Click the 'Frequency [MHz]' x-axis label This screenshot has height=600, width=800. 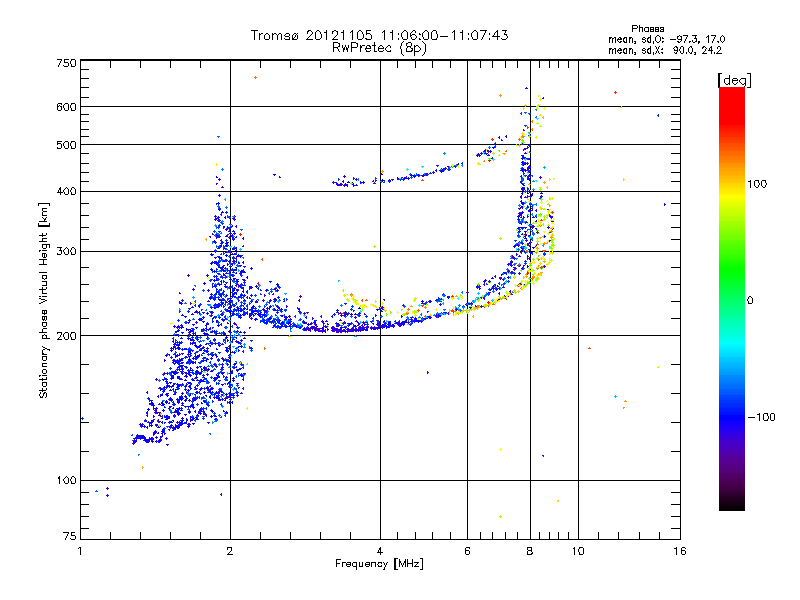(x=379, y=564)
